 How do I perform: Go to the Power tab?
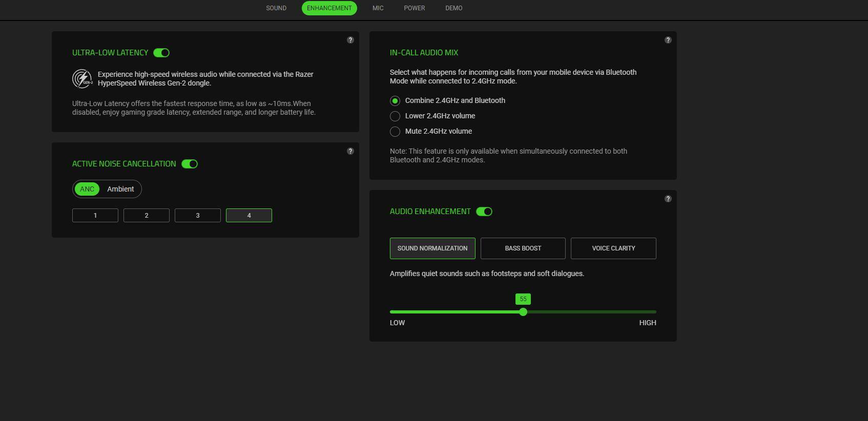point(415,8)
